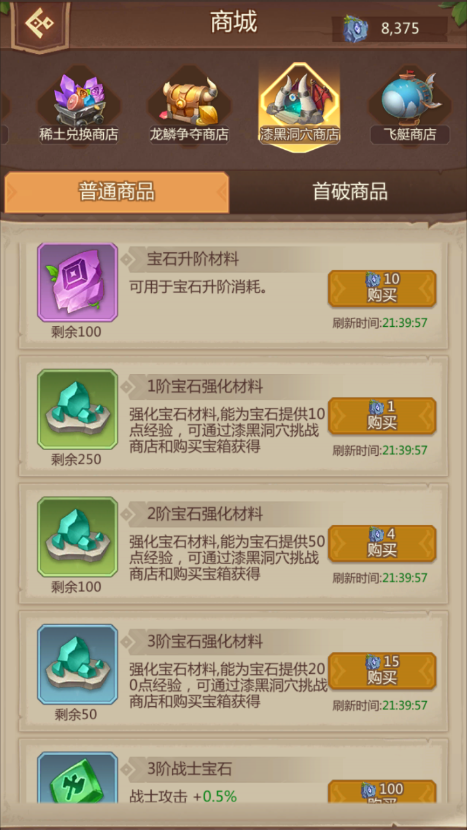Tap the 2阶宝石强化材料 crystal icon
The height and width of the screenshot is (830, 467).
pyautogui.click(x=77, y=537)
